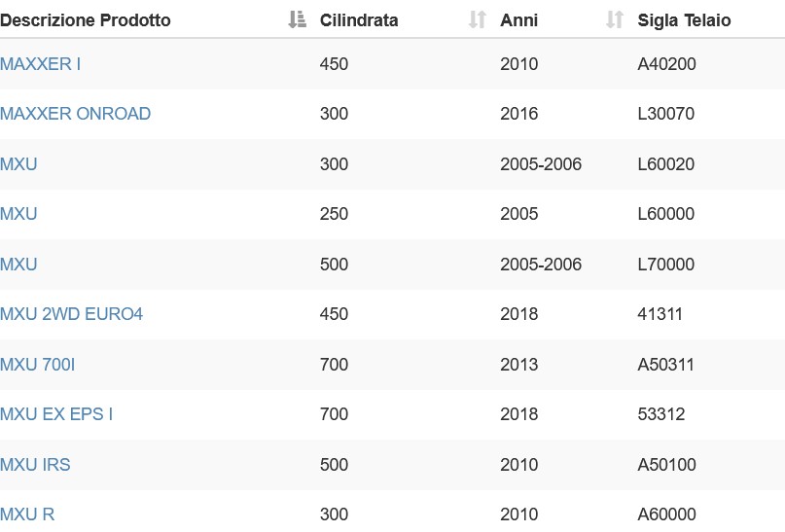Click the 2005-2006 year cell for L60020
This screenshot has height=532, width=785.
click(x=541, y=164)
